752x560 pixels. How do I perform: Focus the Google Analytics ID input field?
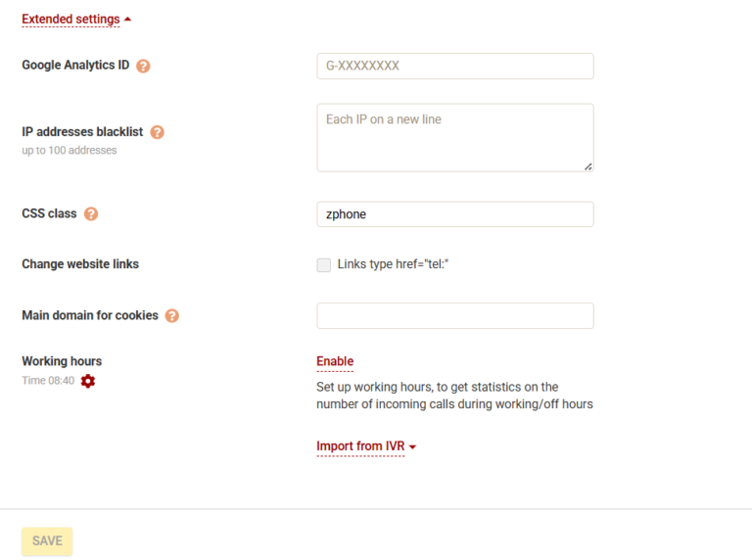(455, 67)
